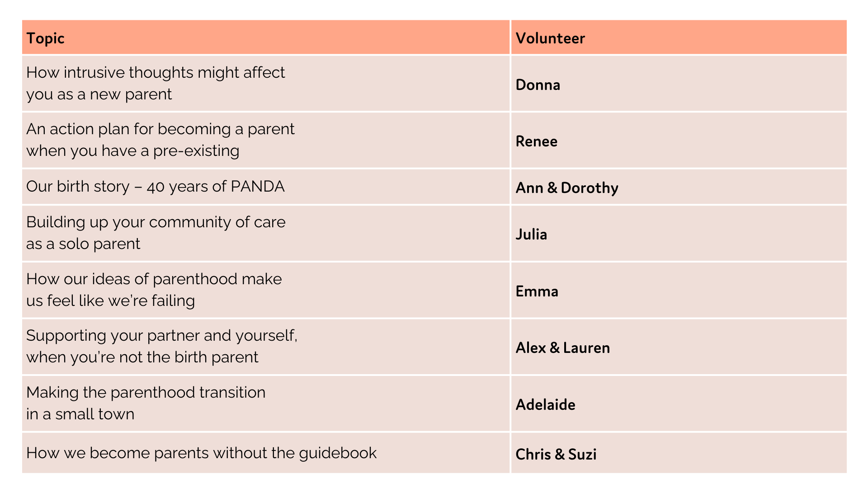Select volunteers Ann & Dorothy
This screenshot has width=868, height=488.
pos(567,188)
